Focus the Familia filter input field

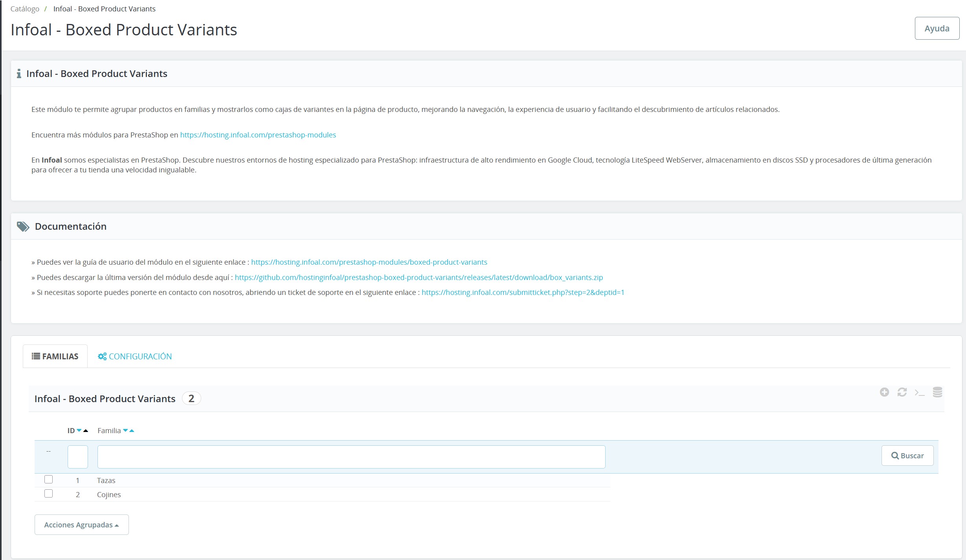click(351, 457)
